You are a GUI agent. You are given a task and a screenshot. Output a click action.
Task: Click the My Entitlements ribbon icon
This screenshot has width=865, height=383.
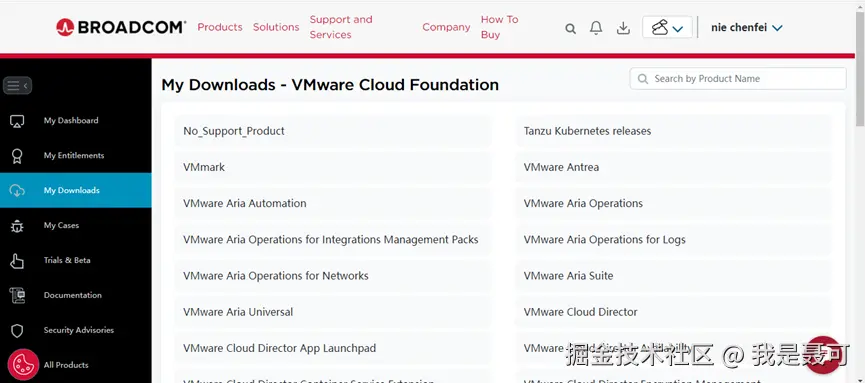tap(17, 156)
